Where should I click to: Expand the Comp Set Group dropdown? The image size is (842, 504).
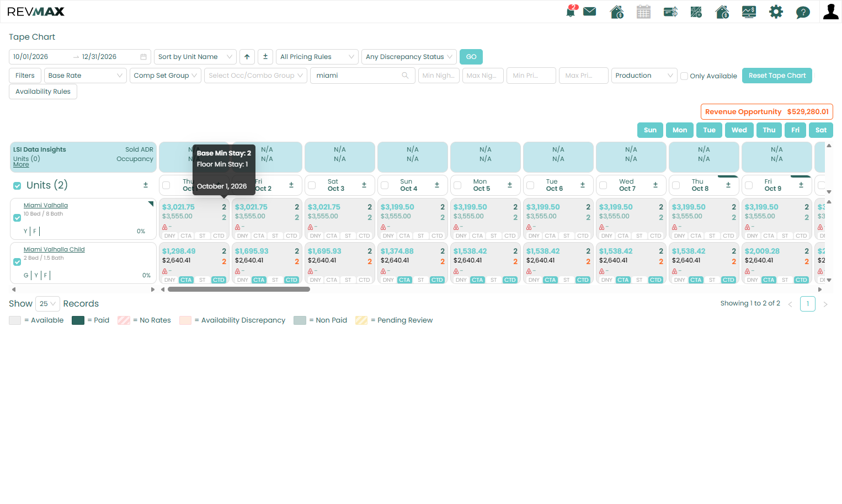coord(166,76)
